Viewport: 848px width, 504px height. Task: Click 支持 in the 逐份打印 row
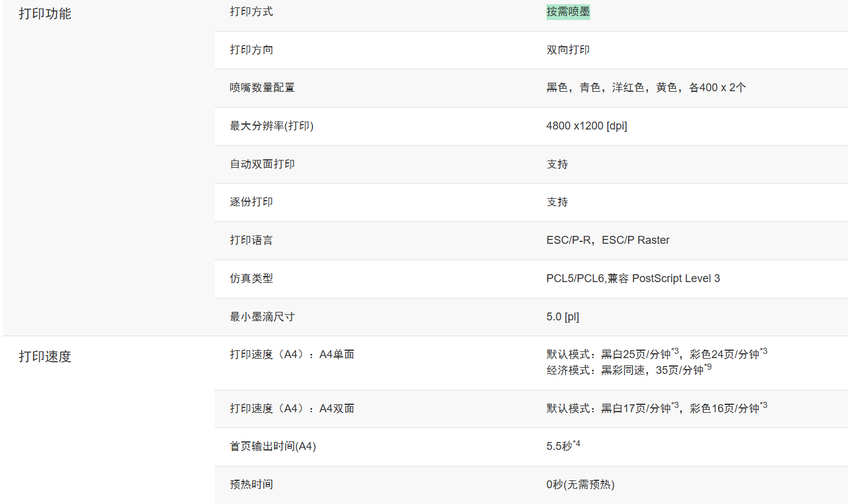coord(557,202)
